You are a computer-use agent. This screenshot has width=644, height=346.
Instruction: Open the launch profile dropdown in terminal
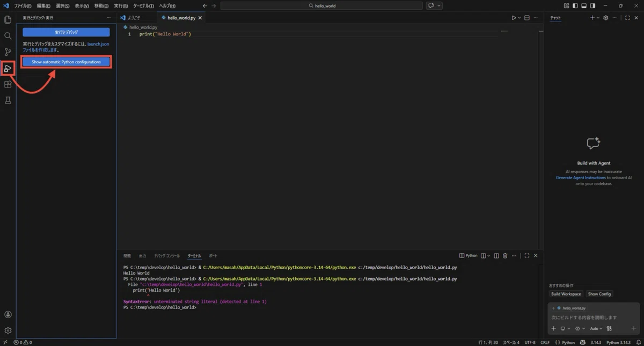pyautogui.click(x=489, y=256)
